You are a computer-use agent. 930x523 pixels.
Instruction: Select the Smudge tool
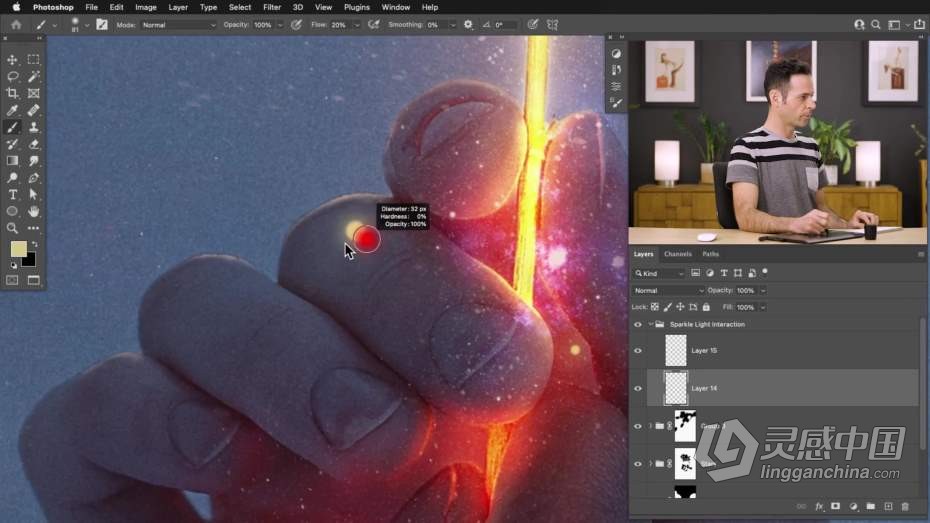coord(33,161)
